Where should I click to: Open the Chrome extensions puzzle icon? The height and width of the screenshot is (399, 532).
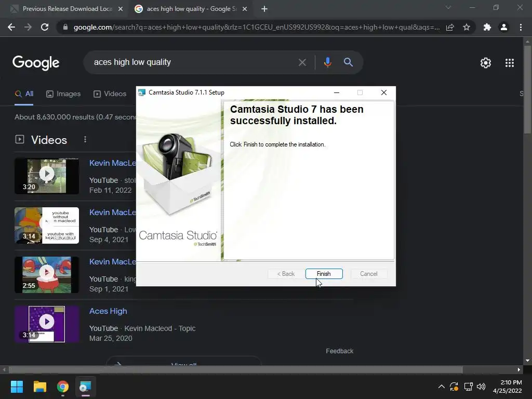pos(487,27)
